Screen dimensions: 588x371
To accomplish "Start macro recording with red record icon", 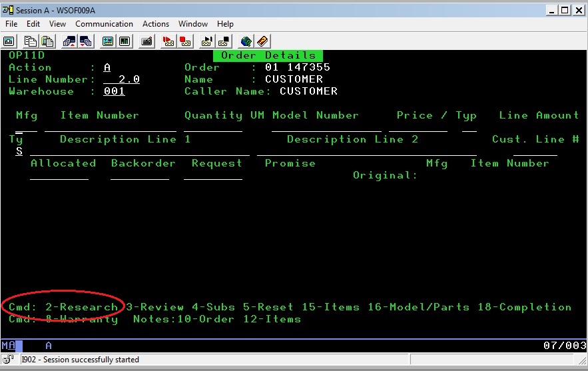I will [x=168, y=41].
